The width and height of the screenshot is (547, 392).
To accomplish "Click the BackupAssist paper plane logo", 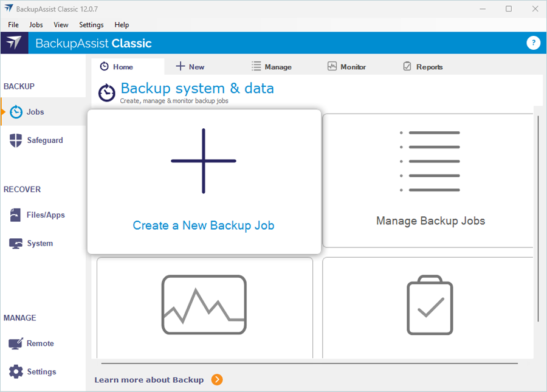I will (15, 43).
